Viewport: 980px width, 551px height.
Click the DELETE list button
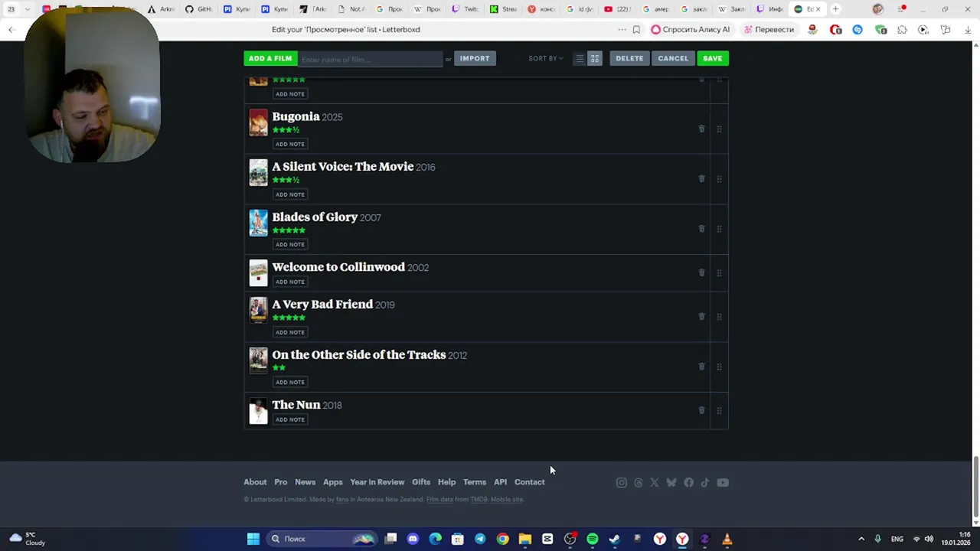click(x=629, y=58)
